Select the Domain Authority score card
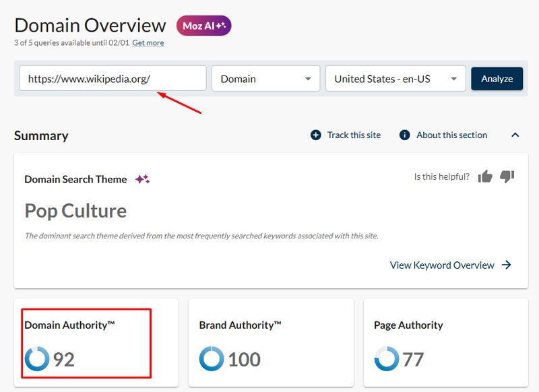Screen dimensions: 539x392 point(86,343)
